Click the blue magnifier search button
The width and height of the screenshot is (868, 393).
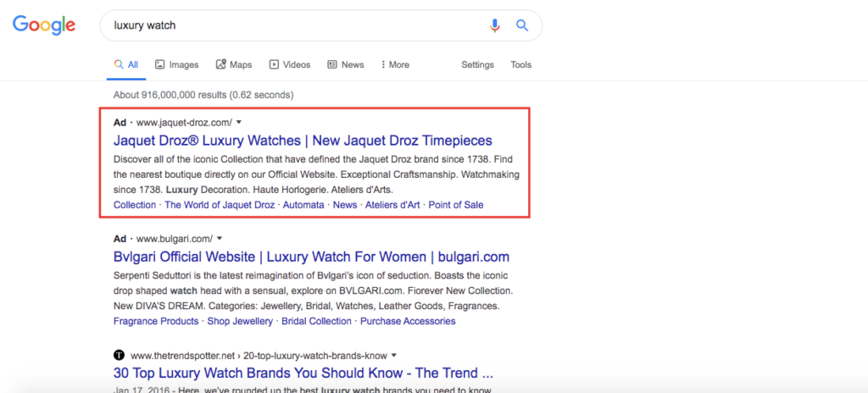(522, 25)
